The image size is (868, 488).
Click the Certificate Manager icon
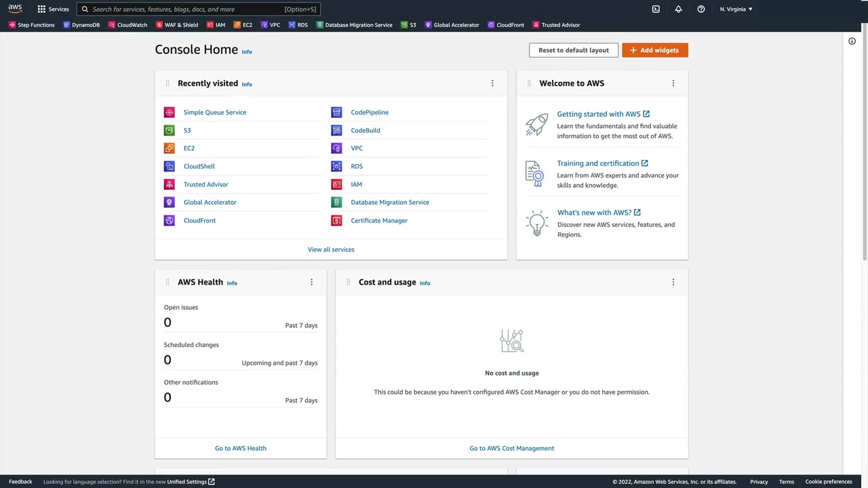[x=336, y=220]
